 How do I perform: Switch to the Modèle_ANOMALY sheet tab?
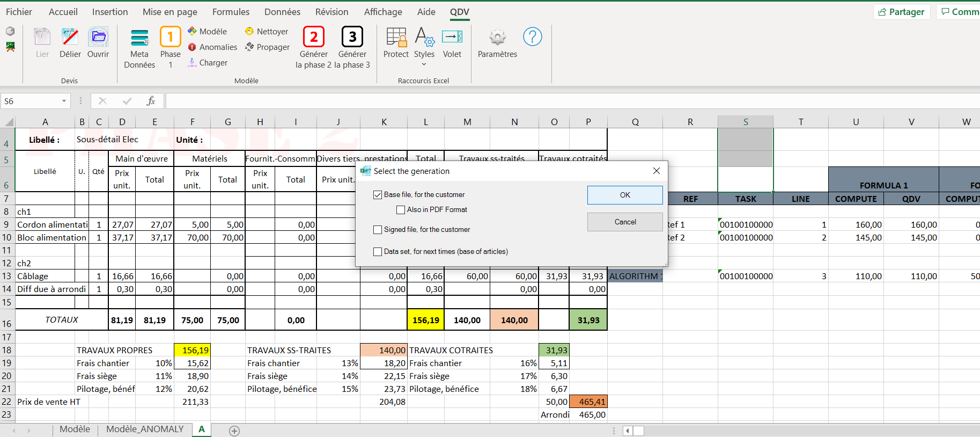pyautogui.click(x=145, y=429)
